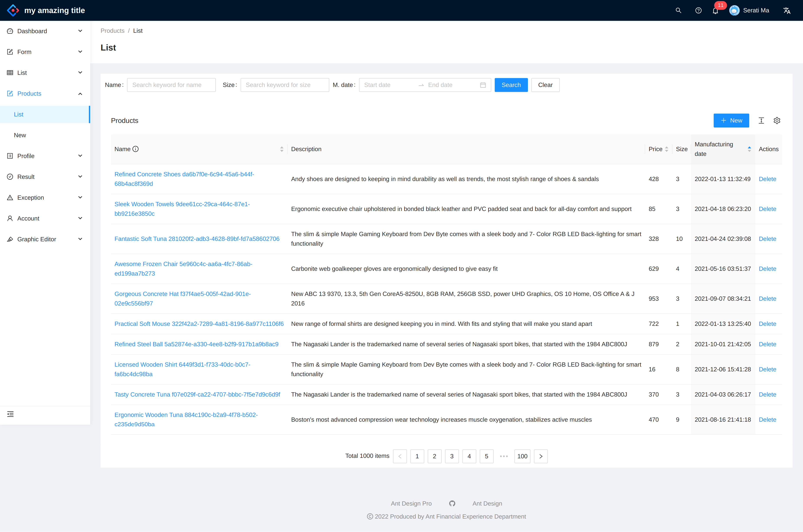Viewport: 803px width, 532px height.
Task: Click the New product button
Action: [731, 121]
